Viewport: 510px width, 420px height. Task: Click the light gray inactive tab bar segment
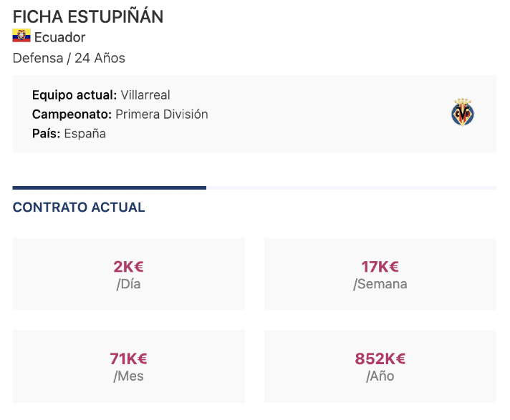pos(351,188)
